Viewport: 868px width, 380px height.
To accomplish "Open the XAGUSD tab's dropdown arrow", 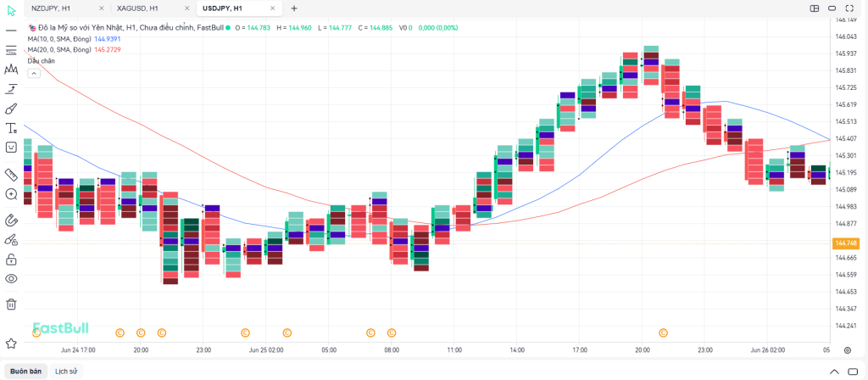I will click(x=186, y=8).
